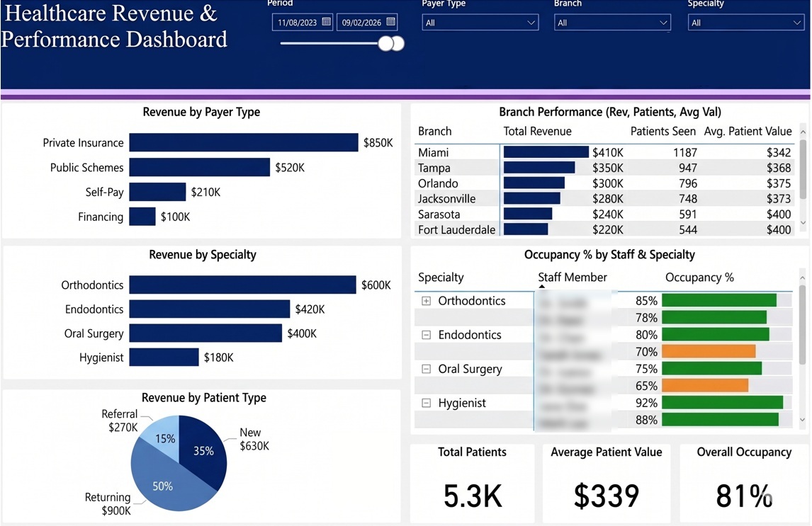Image resolution: width=812 pixels, height=526 pixels.
Task: Open the Branch filter dropdown
Action: [612, 23]
